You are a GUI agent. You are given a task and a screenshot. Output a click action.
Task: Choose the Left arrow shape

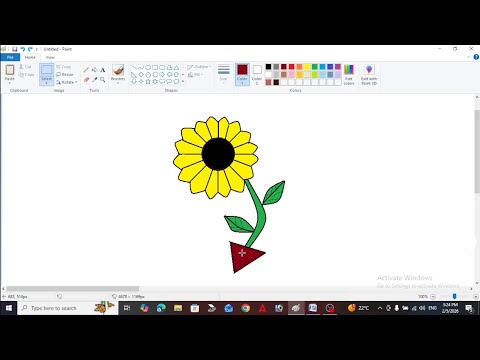(169, 74)
